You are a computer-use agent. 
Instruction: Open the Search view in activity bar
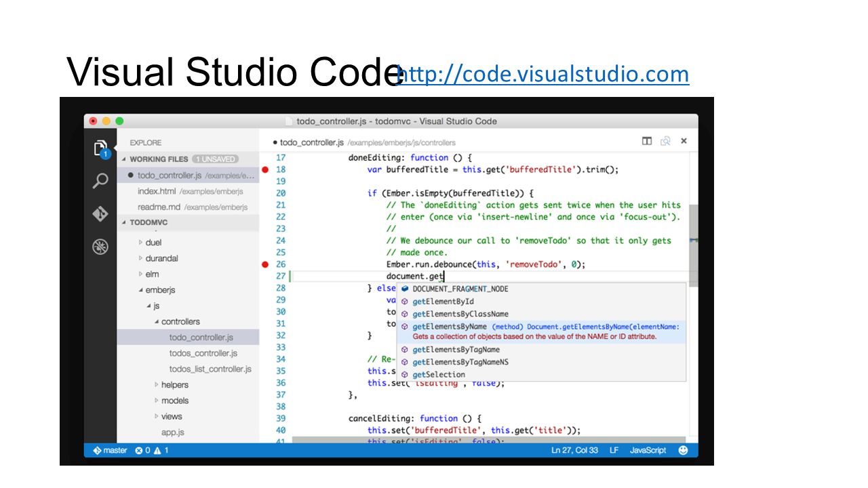100,181
